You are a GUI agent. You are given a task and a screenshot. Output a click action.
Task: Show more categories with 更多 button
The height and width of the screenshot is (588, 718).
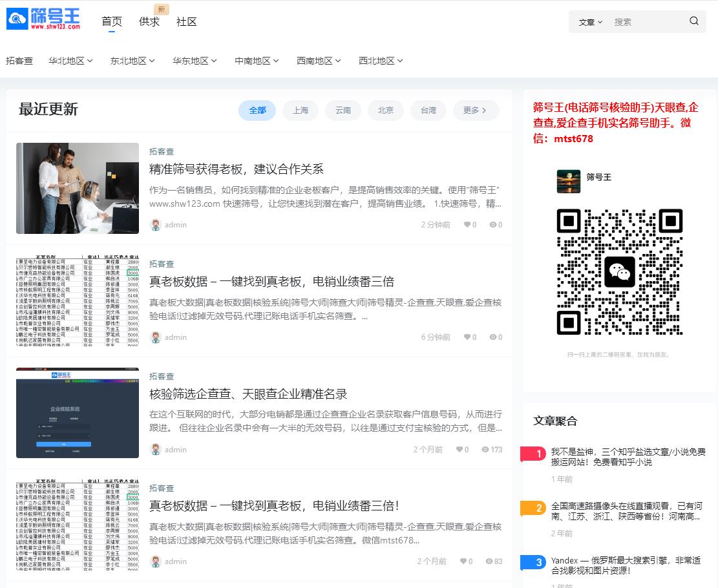click(476, 110)
